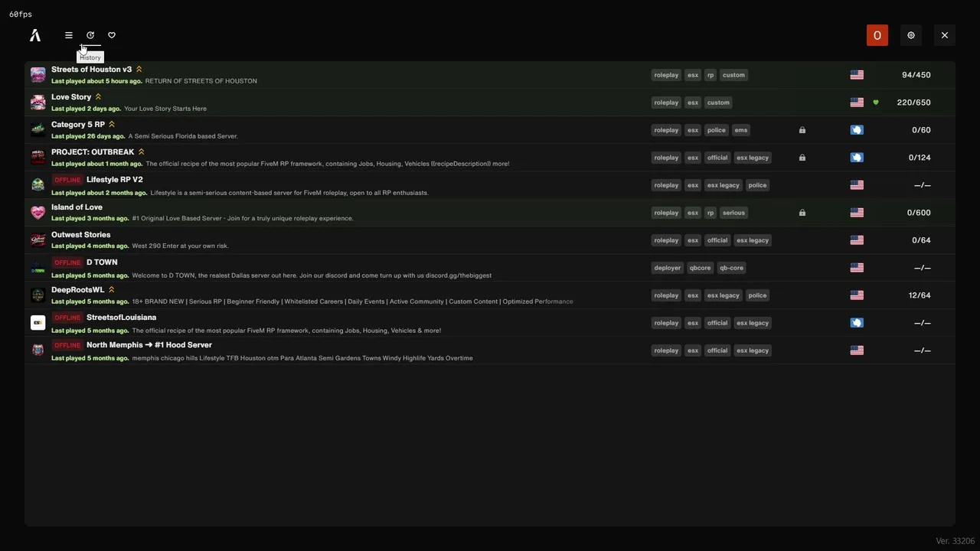This screenshot has height=551, width=980.
Task: Click the 'custom' tag on Streets of Houston row
Action: tap(733, 75)
